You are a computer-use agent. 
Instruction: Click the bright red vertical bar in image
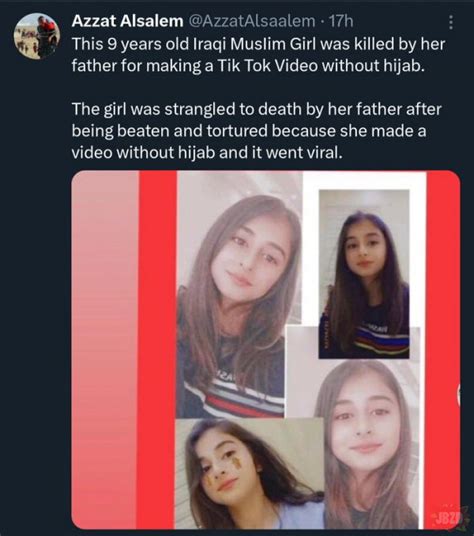(158, 349)
